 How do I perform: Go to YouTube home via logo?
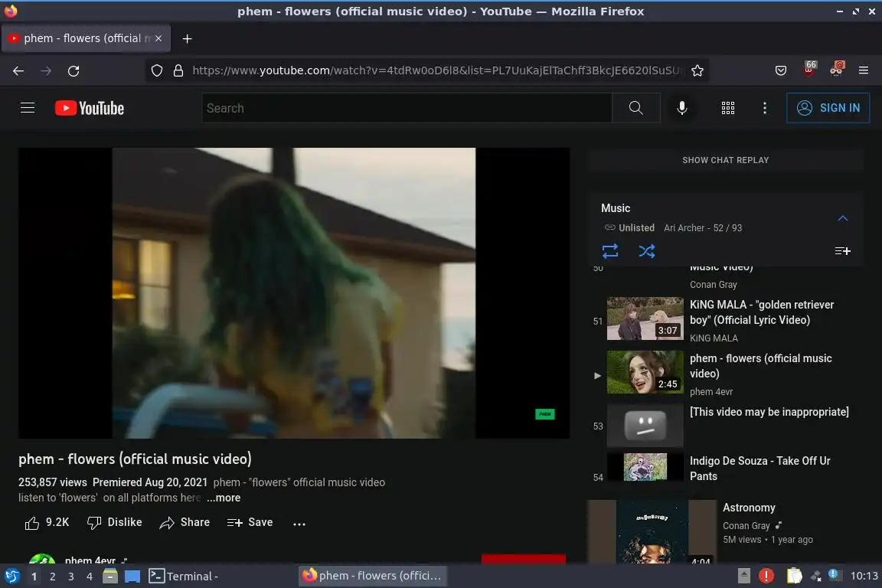90,108
